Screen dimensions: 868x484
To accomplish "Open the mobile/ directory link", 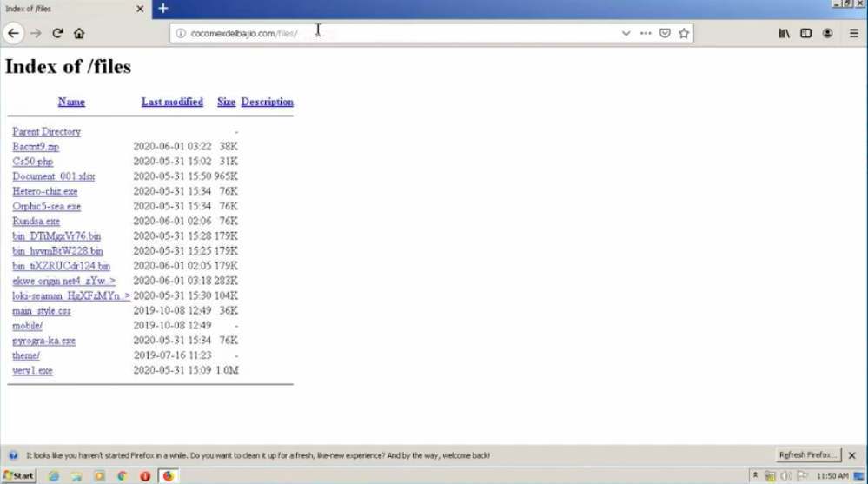I will click(x=28, y=326).
